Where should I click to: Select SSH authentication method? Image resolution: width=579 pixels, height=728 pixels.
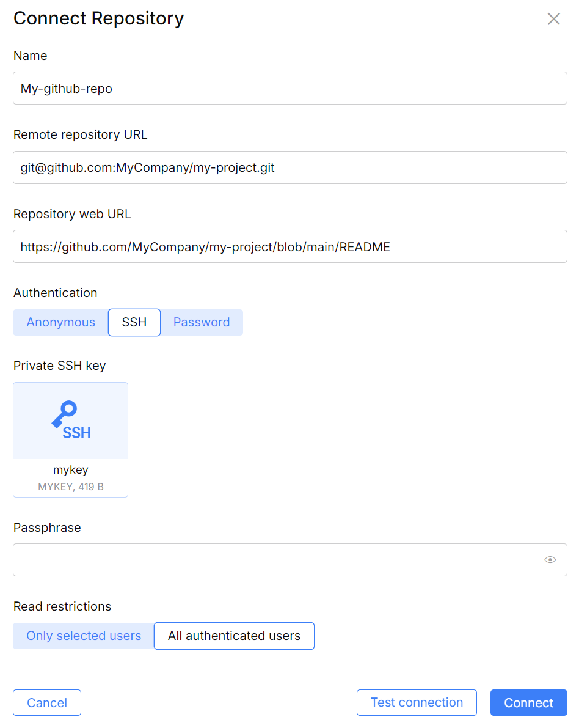point(134,322)
